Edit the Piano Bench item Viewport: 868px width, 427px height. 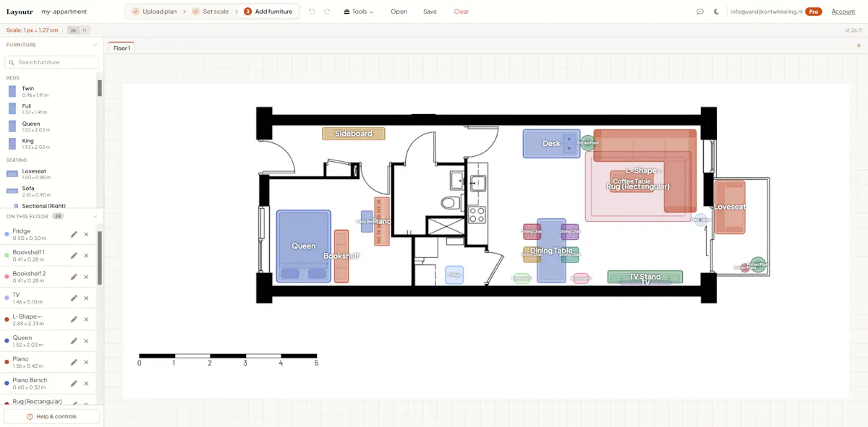click(74, 384)
